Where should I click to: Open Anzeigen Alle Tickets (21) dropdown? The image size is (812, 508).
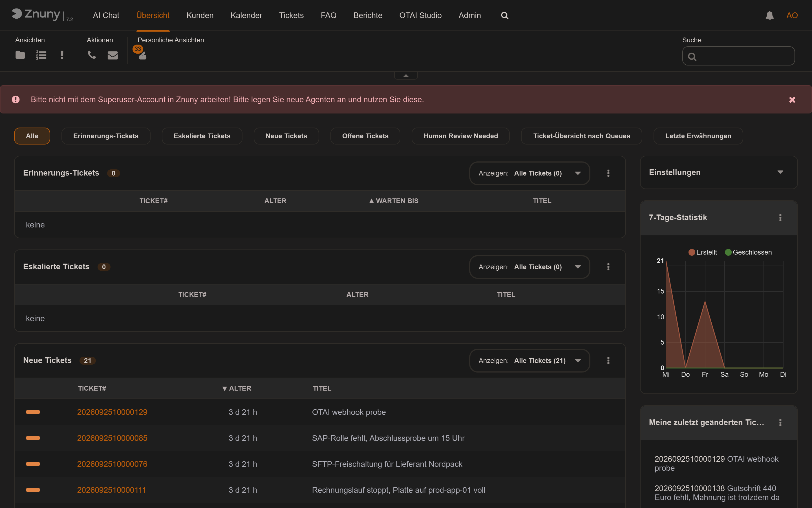pos(529,360)
